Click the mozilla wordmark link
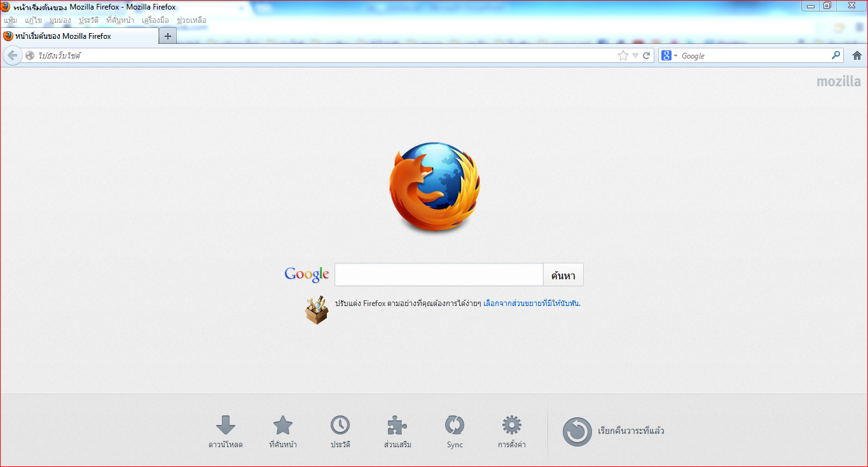868x467 pixels. 839,81
